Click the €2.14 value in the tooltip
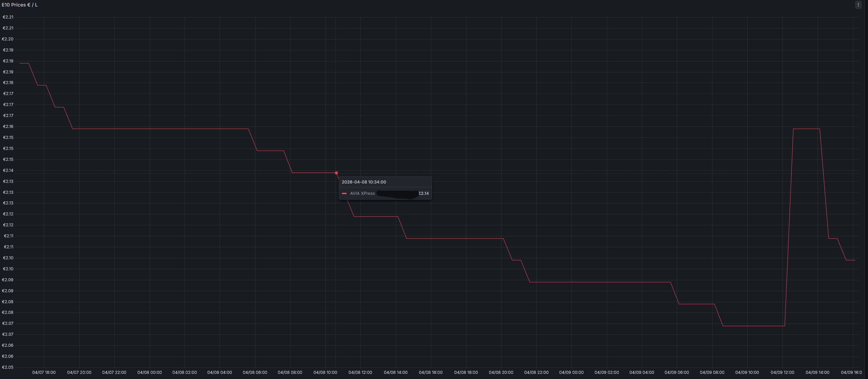 (x=424, y=193)
